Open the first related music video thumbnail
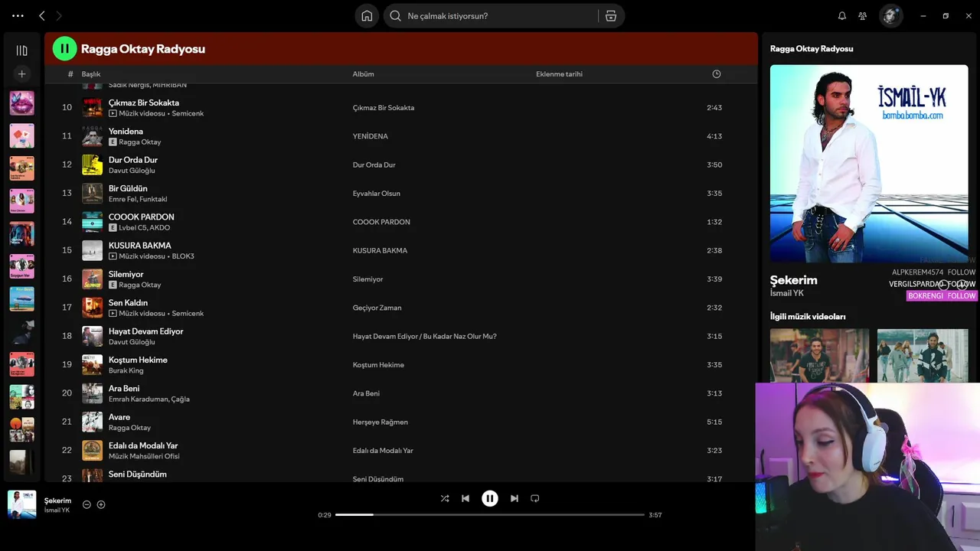The width and height of the screenshot is (980, 551). coord(819,355)
